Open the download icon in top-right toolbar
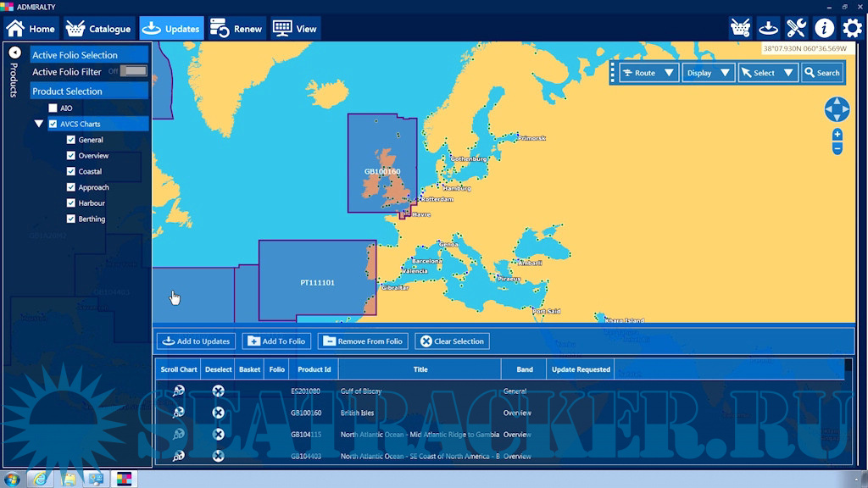This screenshot has height=488, width=868. click(x=768, y=28)
